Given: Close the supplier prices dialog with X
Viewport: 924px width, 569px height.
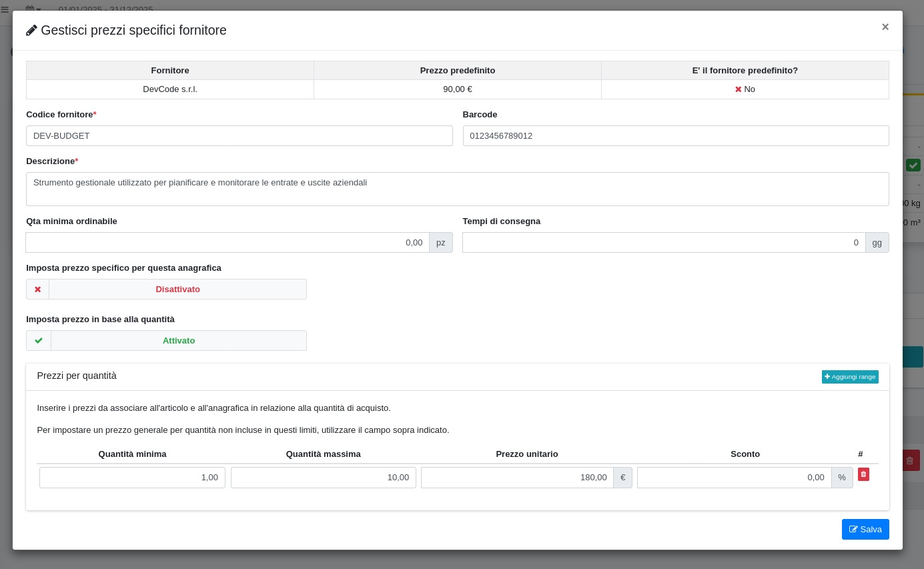Looking at the screenshot, I should (885, 27).
